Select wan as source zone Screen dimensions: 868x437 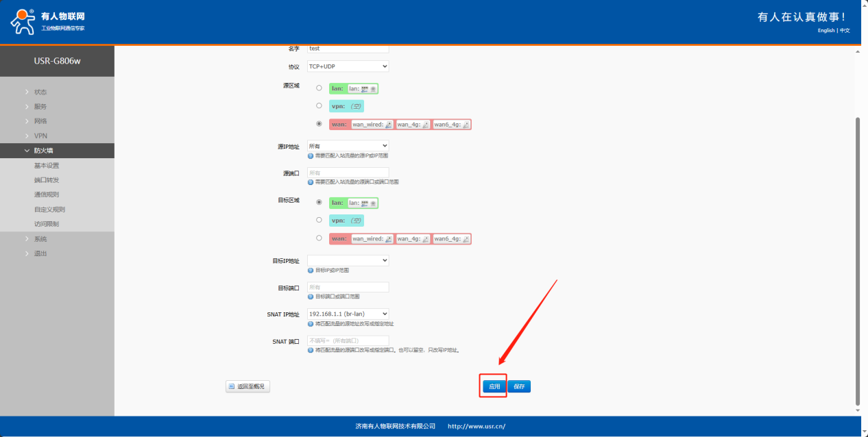coord(319,124)
